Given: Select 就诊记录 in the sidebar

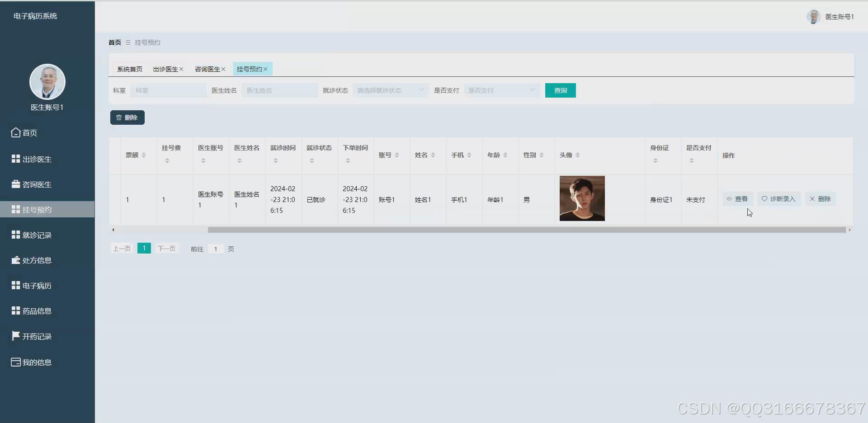Looking at the screenshot, I should (36, 235).
